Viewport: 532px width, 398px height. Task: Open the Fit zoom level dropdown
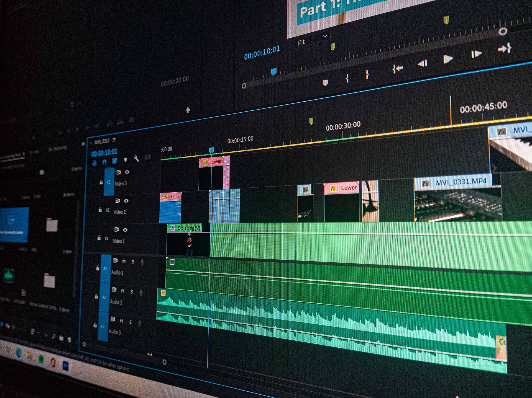tap(313, 40)
